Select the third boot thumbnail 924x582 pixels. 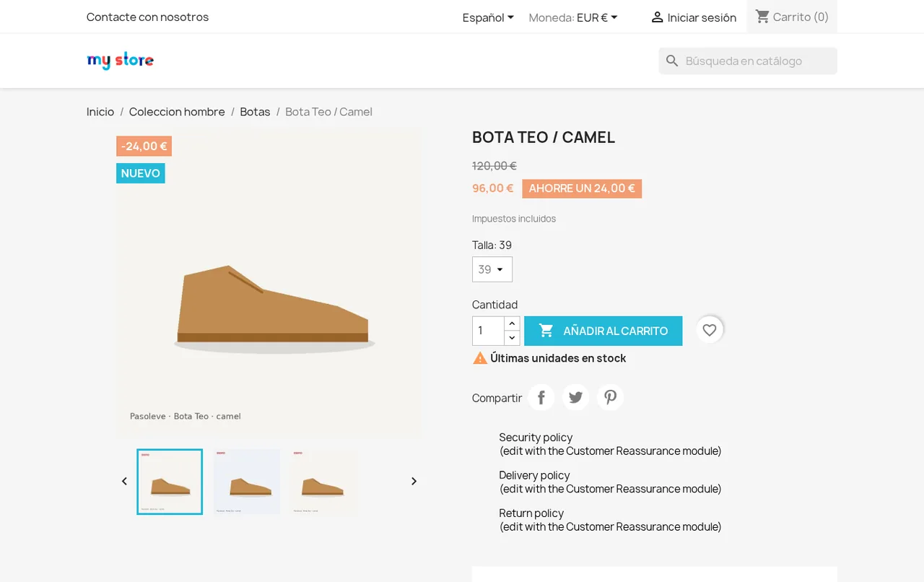click(x=324, y=482)
